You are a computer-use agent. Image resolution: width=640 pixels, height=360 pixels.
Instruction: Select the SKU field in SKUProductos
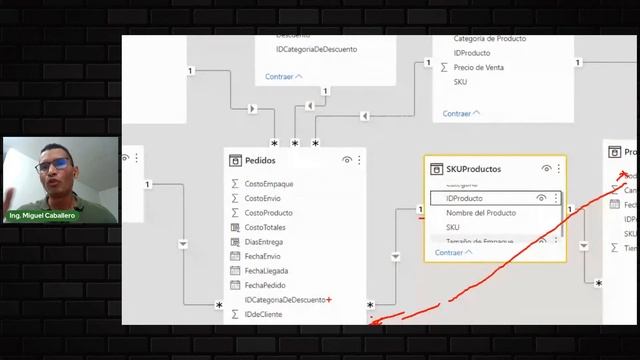pyautogui.click(x=453, y=227)
